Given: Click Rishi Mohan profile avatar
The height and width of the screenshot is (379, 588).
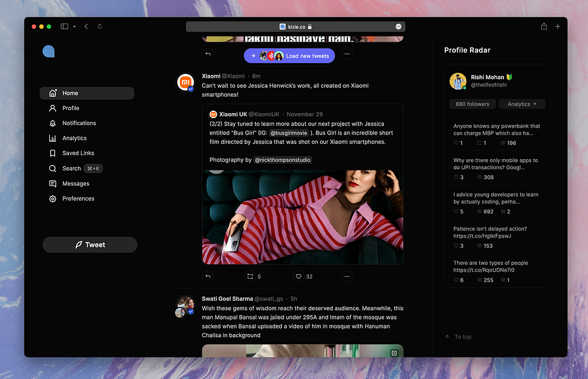Looking at the screenshot, I should click(x=458, y=81).
